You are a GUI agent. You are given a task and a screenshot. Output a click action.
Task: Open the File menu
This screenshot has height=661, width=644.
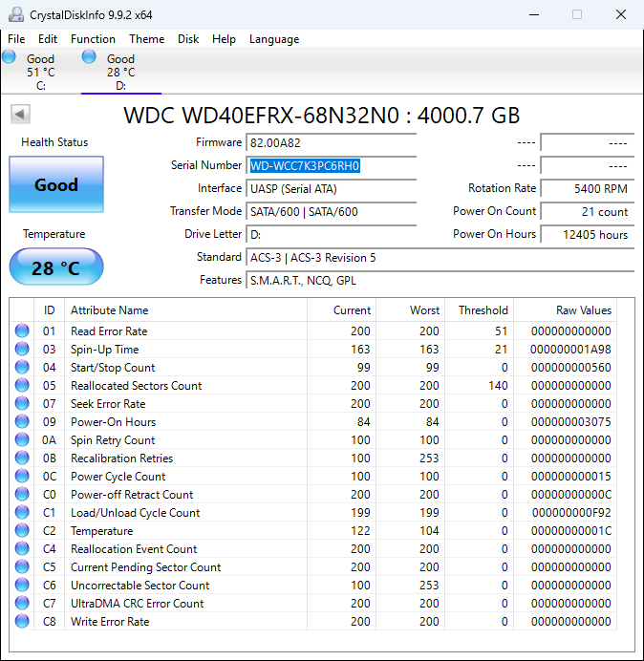click(16, 39)
